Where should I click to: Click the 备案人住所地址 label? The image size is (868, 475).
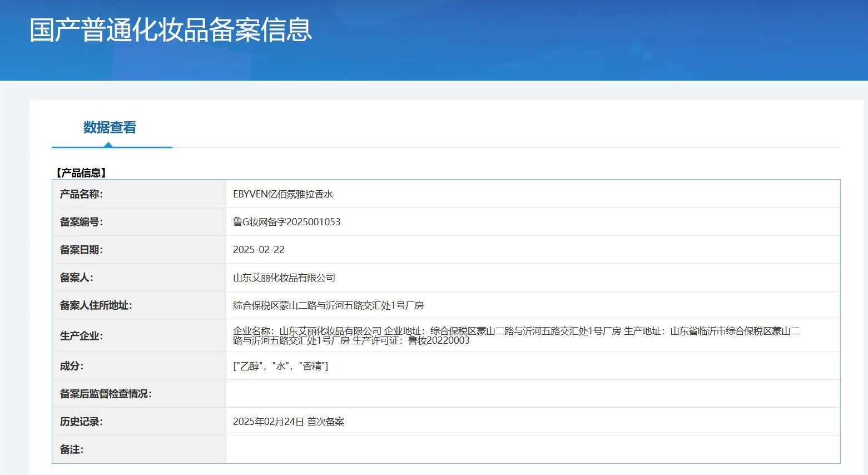pyautogui.click(x=96, y=305)
